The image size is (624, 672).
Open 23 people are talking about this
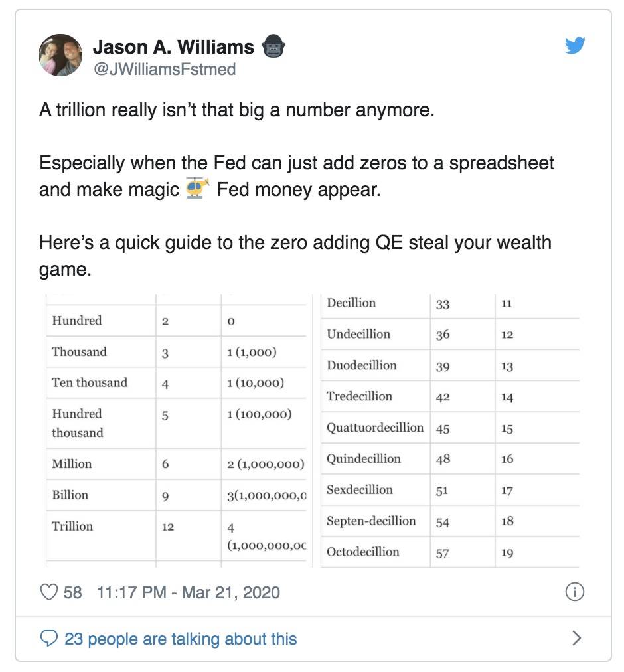(x=181, y=639)
